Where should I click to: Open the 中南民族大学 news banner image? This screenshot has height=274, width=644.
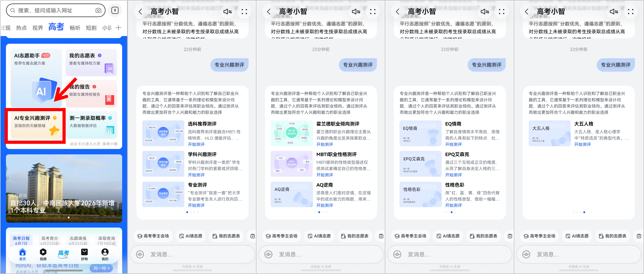click(64, 188)
